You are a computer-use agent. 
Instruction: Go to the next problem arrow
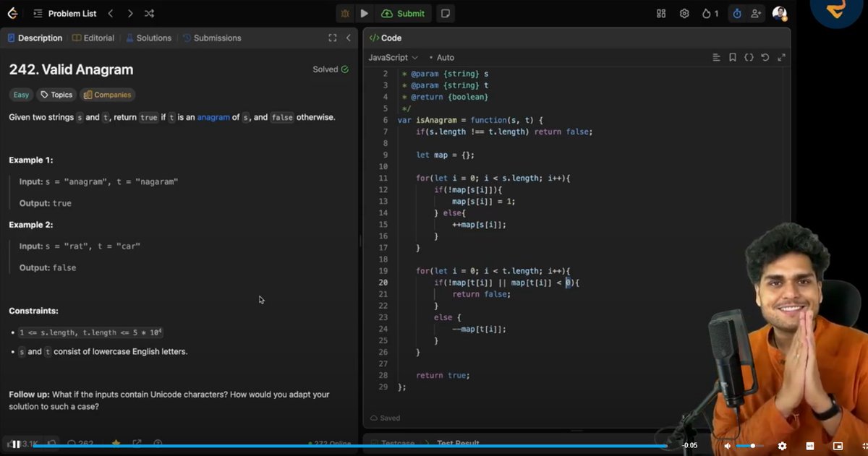tap(129, 13)
